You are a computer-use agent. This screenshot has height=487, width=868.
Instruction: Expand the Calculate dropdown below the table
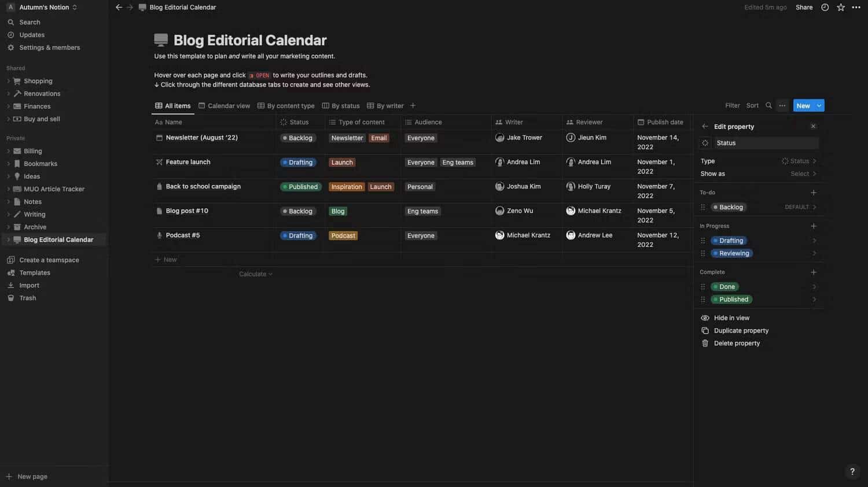[x=255, y=274]
